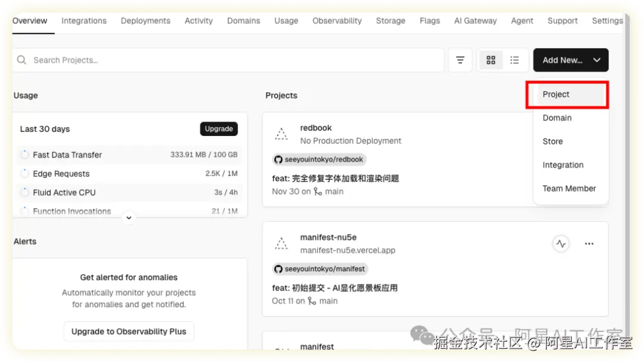
Task: Open the manifest project at bottom
Action: pyautogui.click(x=317, y=347)
